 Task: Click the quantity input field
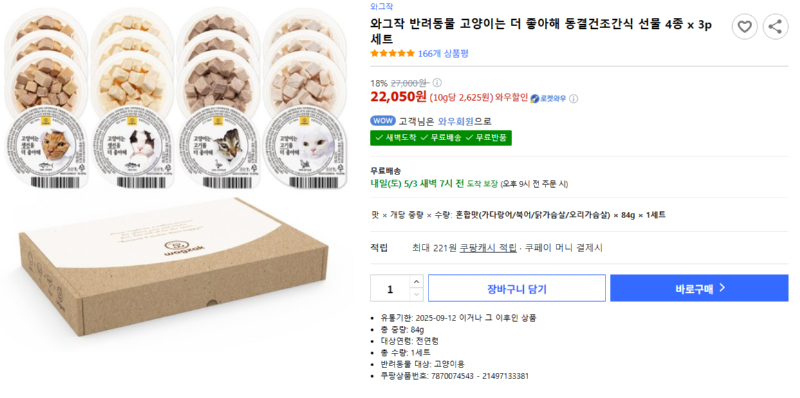pos(390,288)
